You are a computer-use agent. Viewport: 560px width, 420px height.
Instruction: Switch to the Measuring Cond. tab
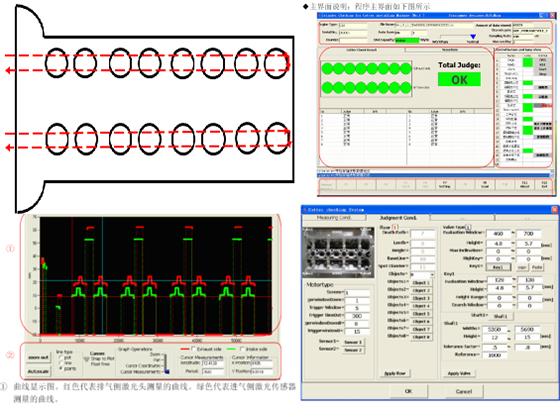pos(334,217)
